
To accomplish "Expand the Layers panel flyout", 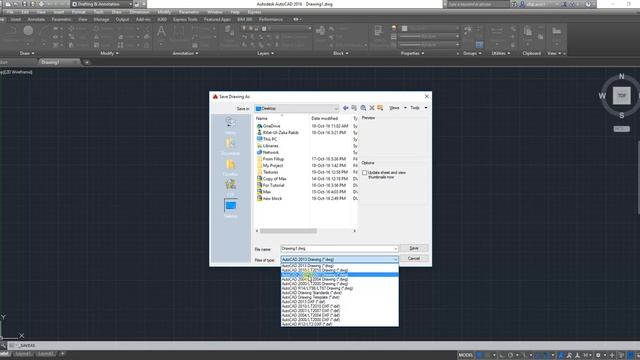I will (x=265, y=53).
